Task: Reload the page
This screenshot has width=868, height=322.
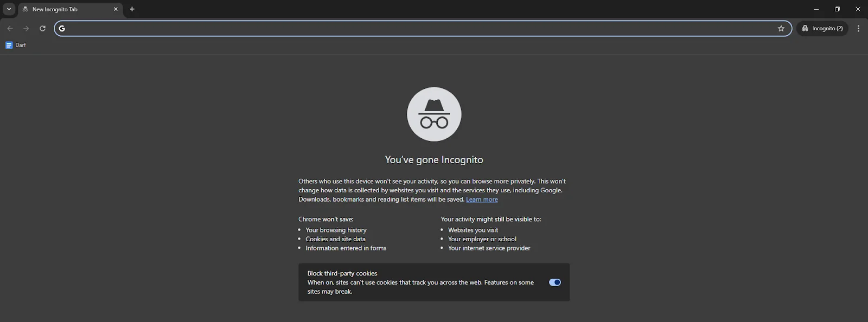Action: pos(42,28)
